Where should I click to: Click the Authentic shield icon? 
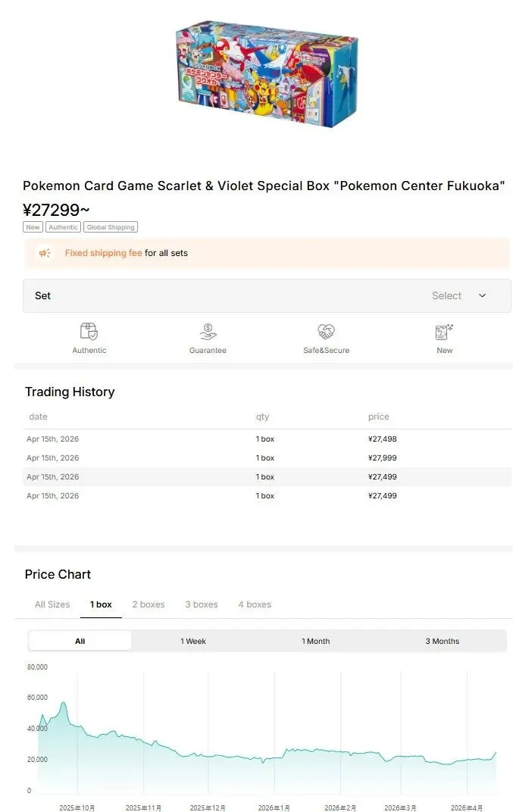pyautogui.click(x=89, y=332)
